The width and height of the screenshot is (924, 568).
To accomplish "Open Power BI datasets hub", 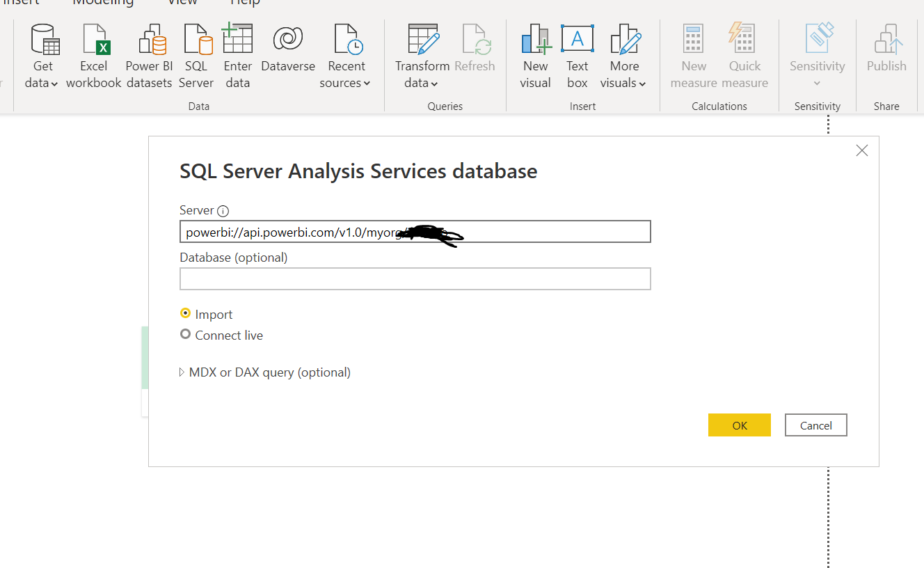I will pyautogui.click(x=149, y=57).
